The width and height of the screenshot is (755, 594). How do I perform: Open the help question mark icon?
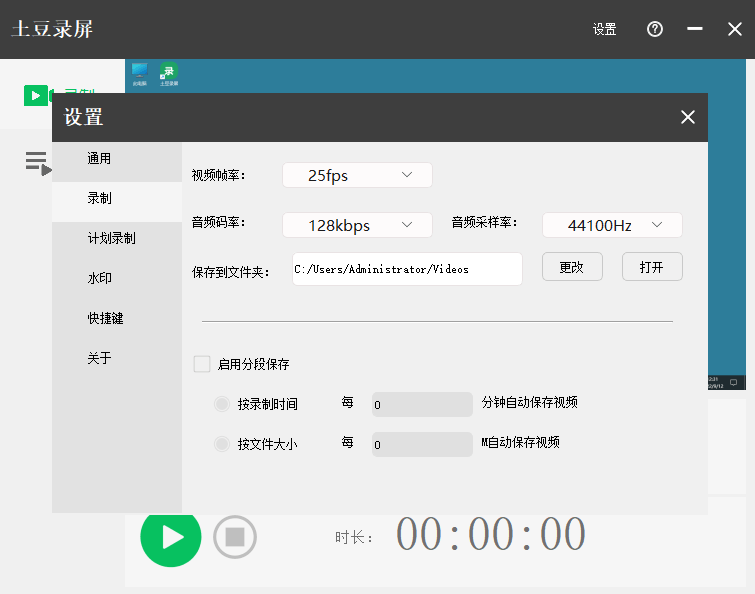point(654,29)
